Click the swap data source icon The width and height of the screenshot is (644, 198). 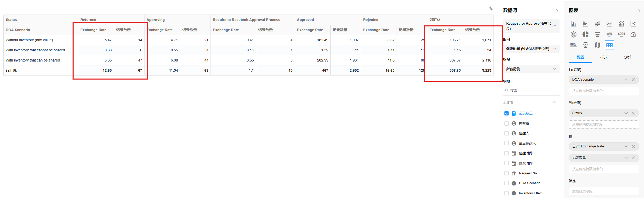[x=554, y=26]
